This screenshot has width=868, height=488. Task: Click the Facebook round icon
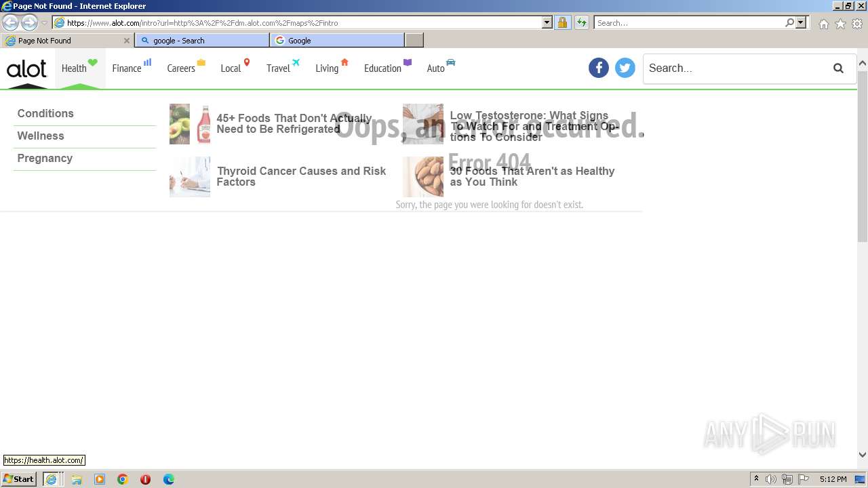599,68
